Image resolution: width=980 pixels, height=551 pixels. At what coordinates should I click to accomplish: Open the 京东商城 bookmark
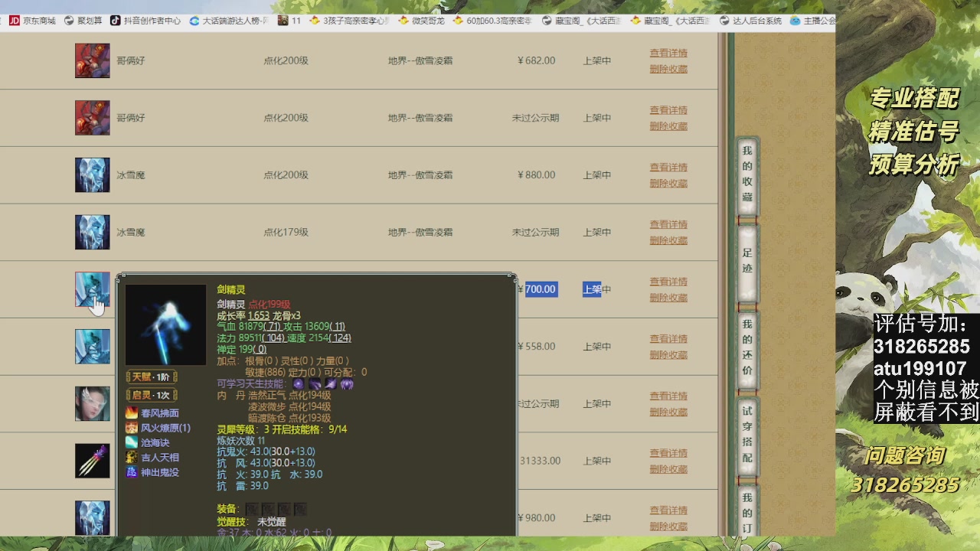[x=32, y=21]
